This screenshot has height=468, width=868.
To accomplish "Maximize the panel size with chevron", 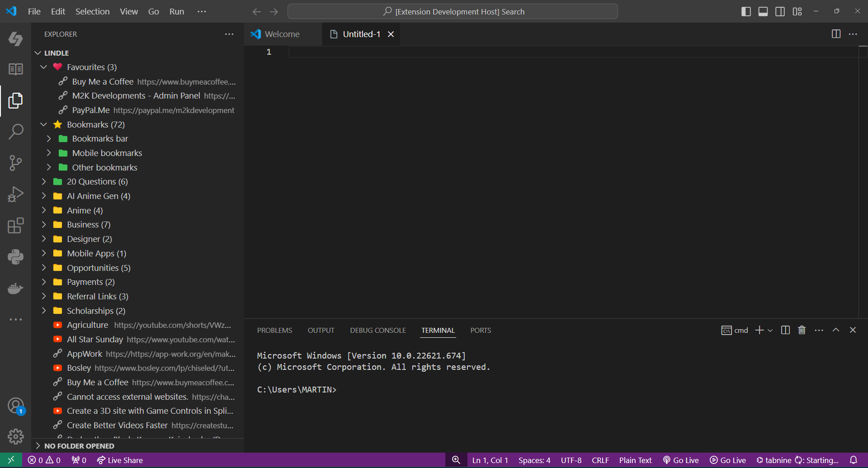I will [x=836, y=330].
